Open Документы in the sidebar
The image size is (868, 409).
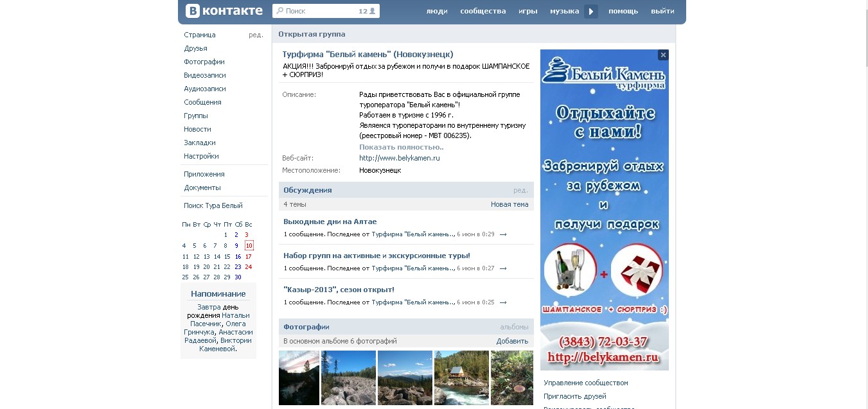pyautogui.click(x=202, y=187)
